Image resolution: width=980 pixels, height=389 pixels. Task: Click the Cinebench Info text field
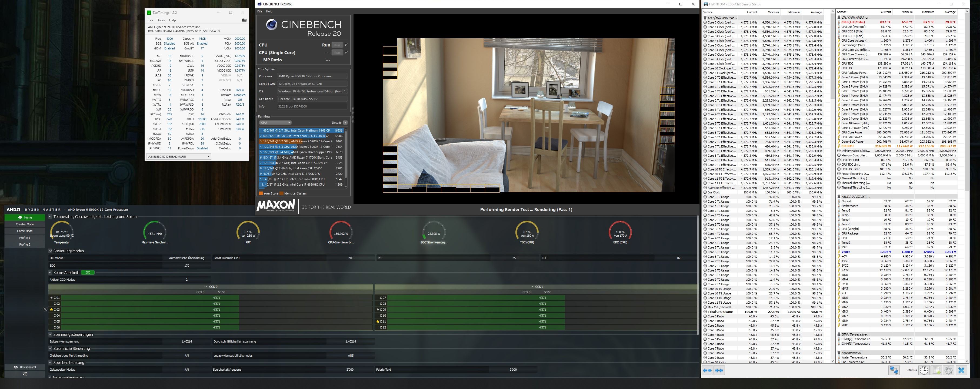click(x=312, y=106)
